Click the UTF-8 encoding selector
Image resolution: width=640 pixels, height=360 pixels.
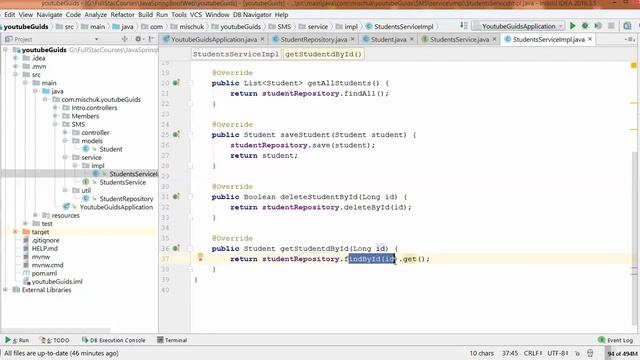[x=558, y=353]
